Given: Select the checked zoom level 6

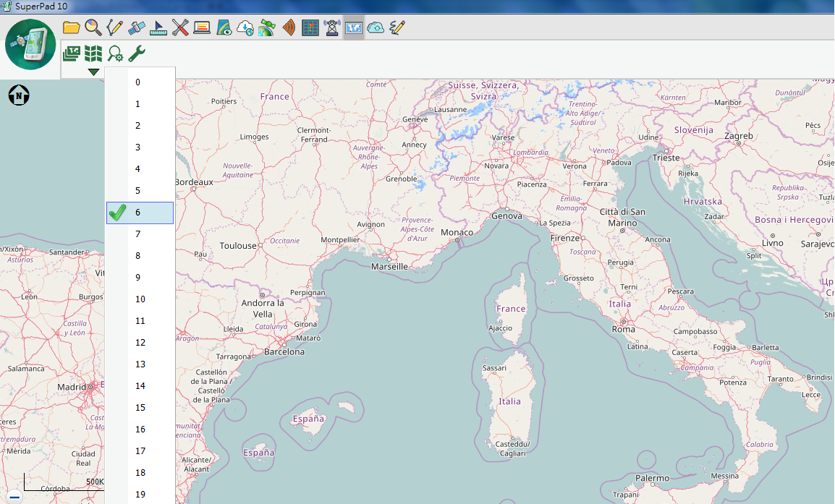Looking at the screenshot, I should point(140,213).
